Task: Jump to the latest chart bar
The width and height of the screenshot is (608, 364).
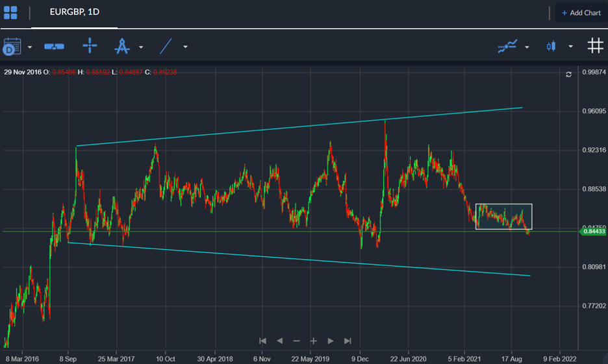Action: (x=348, y=341)
